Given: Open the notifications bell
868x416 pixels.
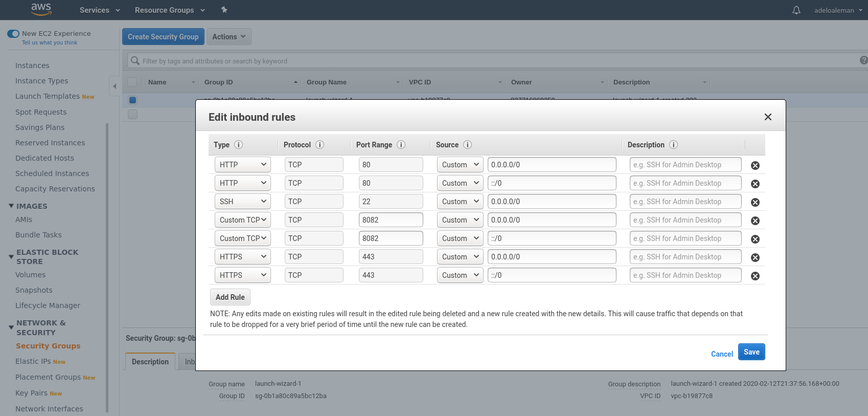Looking at the screenshot, I should coord(796,10).
